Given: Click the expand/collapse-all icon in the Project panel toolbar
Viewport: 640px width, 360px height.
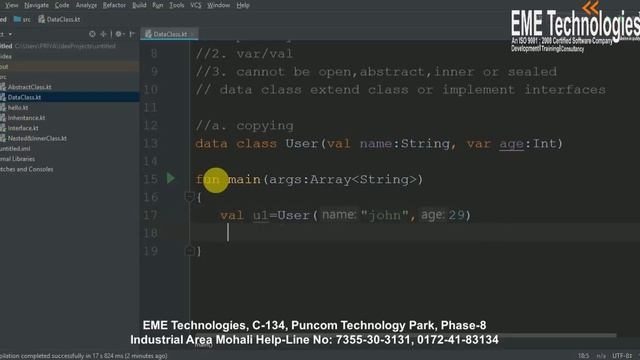Looking at the screenshot, I should 103,34.
